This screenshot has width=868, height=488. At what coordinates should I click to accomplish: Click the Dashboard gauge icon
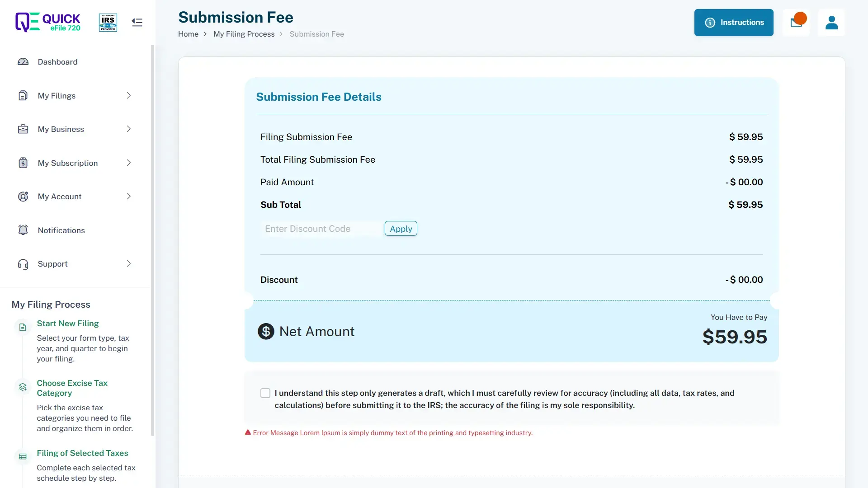[x=23, y=62]
